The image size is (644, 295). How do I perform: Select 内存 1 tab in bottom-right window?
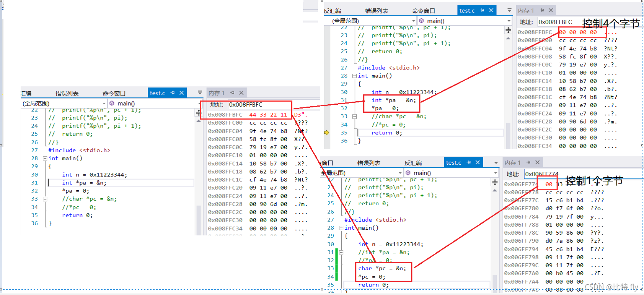pos(512,163)
